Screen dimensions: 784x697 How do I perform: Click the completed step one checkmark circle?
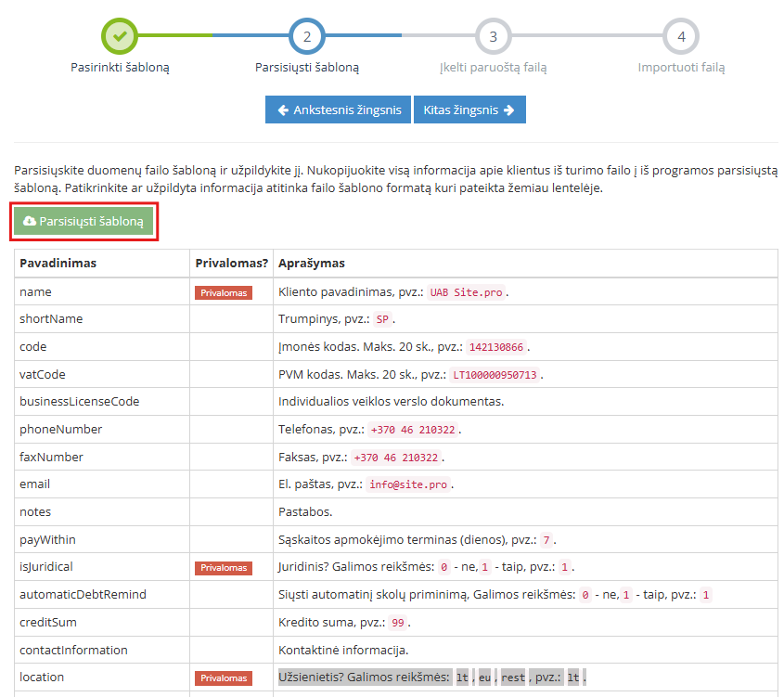point(120,36)
